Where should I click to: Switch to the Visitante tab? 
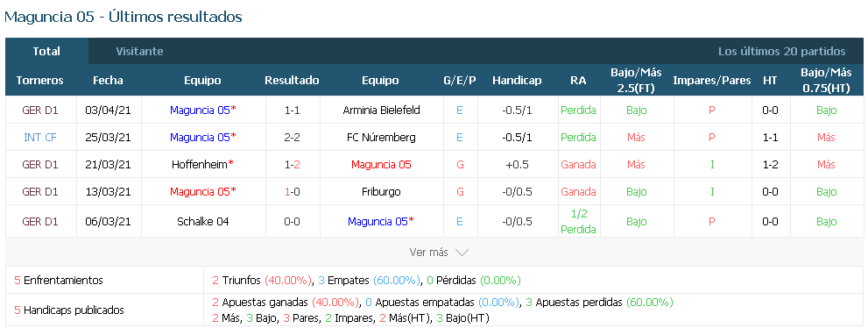139,51
